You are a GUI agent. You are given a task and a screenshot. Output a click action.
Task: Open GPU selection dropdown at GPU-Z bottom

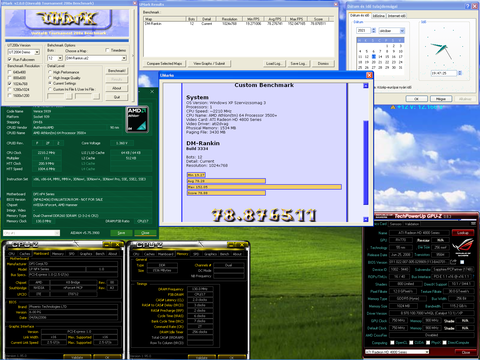pos(427,352)
